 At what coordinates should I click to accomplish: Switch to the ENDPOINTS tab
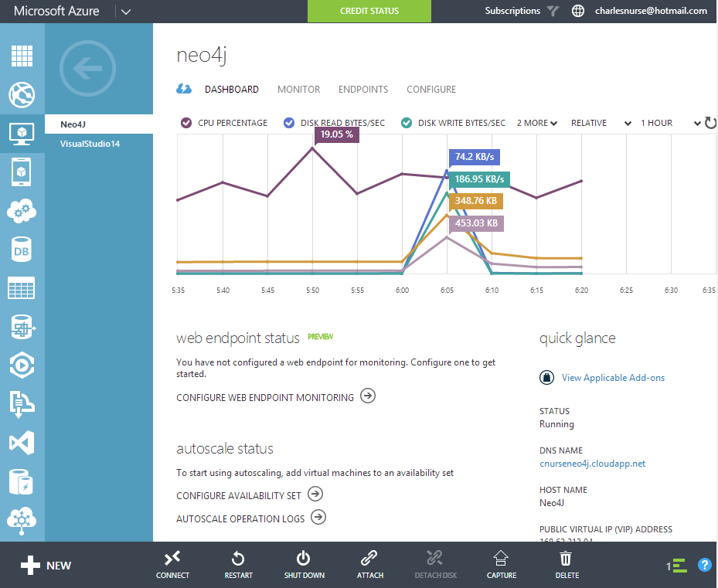coord(363,90)
